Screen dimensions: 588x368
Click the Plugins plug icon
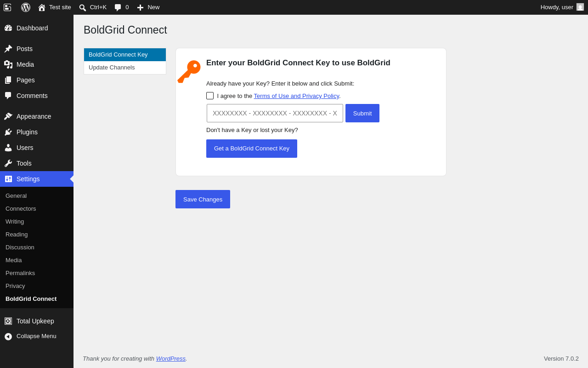pos(8,132)
